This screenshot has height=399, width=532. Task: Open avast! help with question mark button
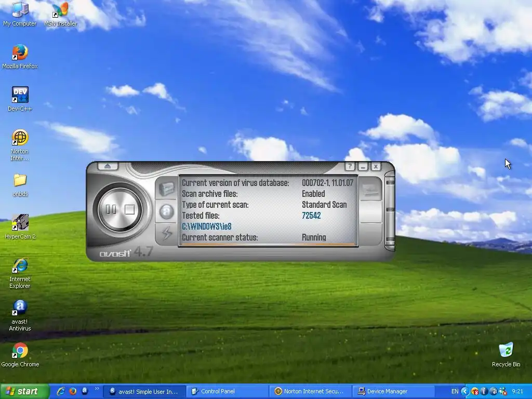click(x=350, y=166)
